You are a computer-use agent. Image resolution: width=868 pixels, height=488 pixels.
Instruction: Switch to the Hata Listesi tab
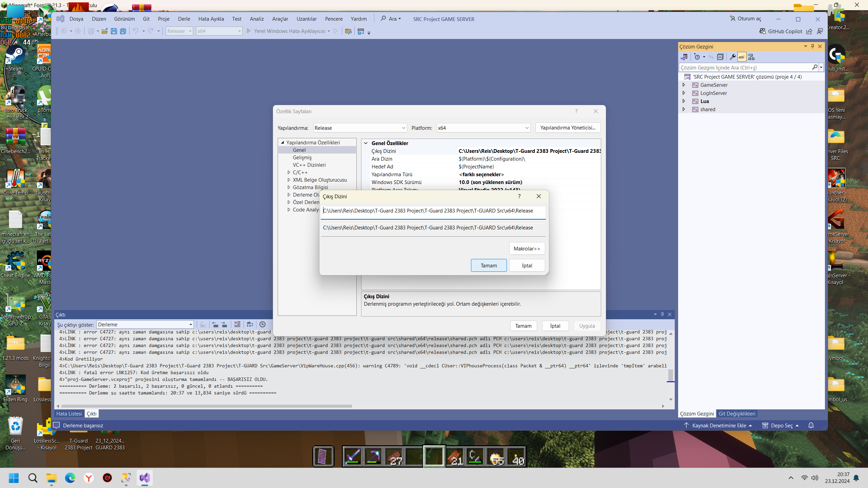click(69, 413)
